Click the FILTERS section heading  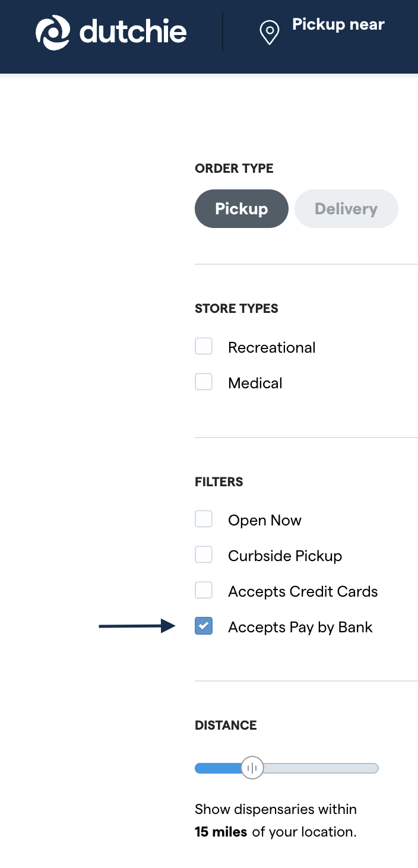tap(218, 482)
